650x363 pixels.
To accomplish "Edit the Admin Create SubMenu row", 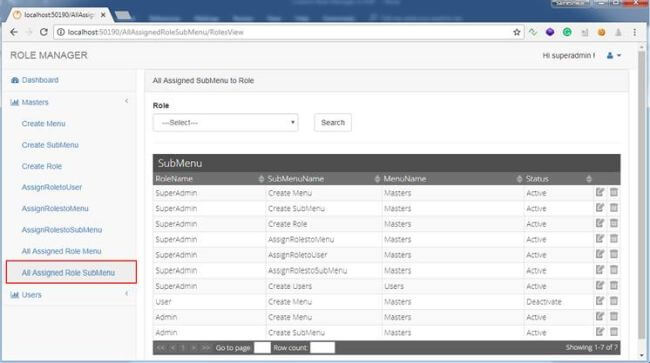I will pyautogui.click(x=599, y=332).
